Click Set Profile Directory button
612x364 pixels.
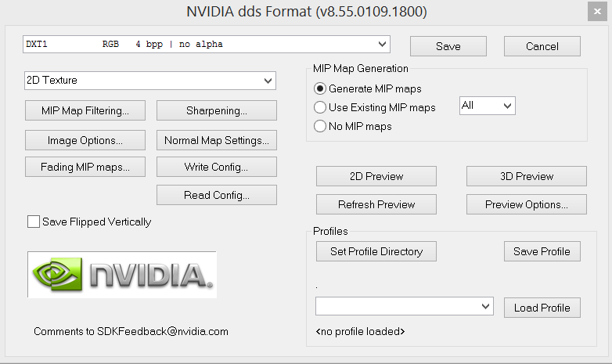point(376,251)
